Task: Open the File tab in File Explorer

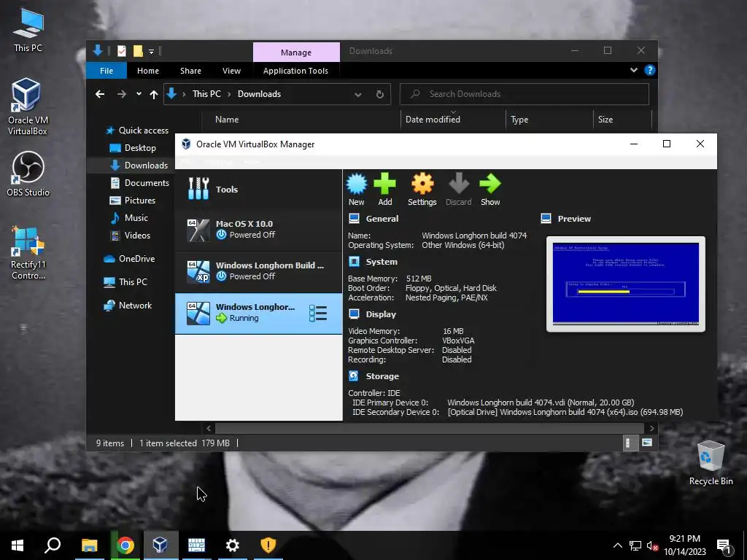Action: pyautogui.click(x=107, y=71)
